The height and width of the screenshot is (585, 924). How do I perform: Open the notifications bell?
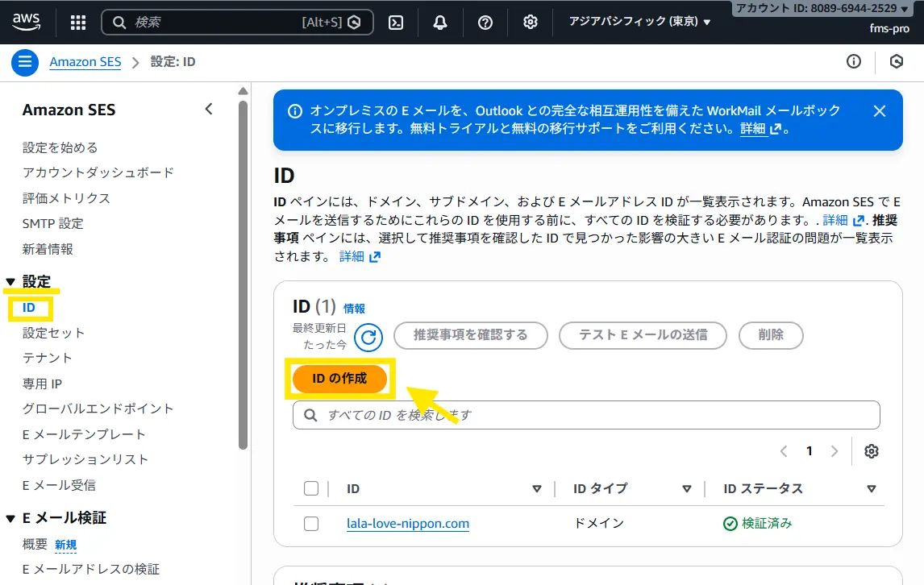pyautogui.click(x=440, y=23)
